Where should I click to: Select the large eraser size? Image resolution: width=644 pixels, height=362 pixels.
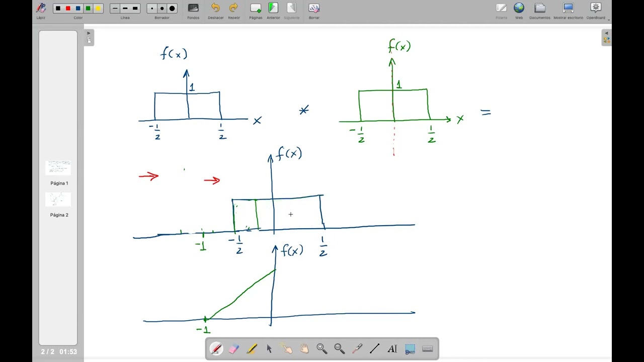(x=173, y=9)
